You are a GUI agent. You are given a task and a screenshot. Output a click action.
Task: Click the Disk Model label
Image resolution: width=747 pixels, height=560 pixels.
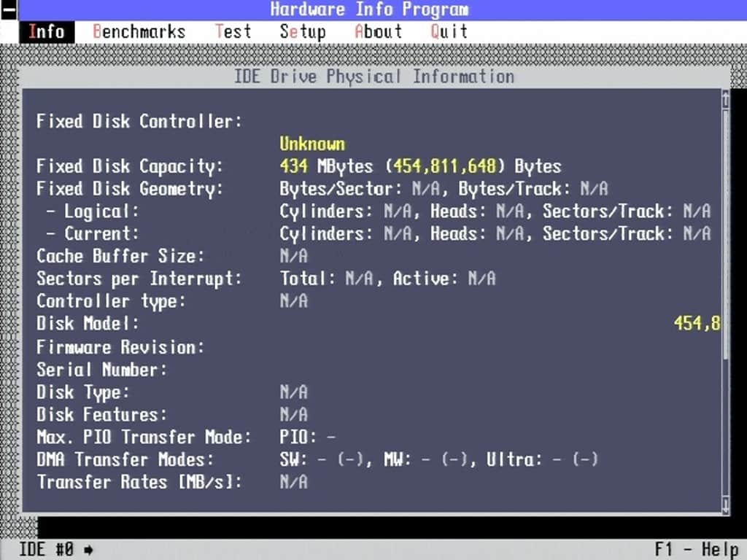[88, 324]
